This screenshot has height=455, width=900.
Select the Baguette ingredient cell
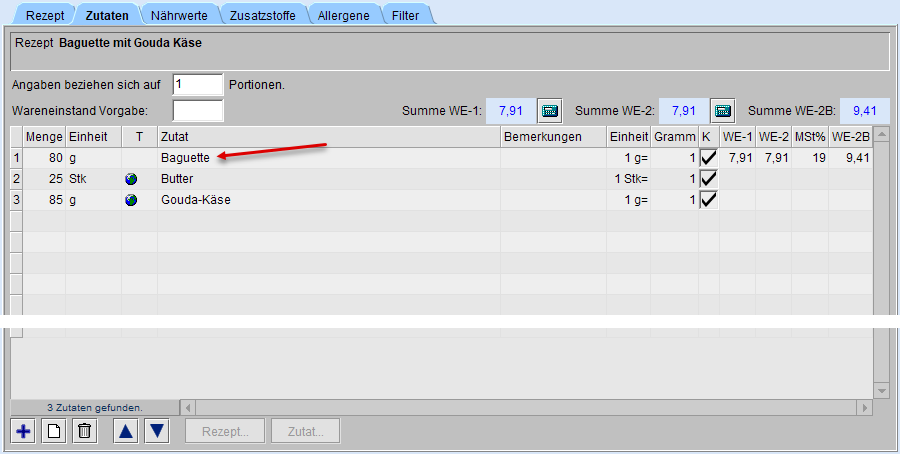[x=329, y=158]
